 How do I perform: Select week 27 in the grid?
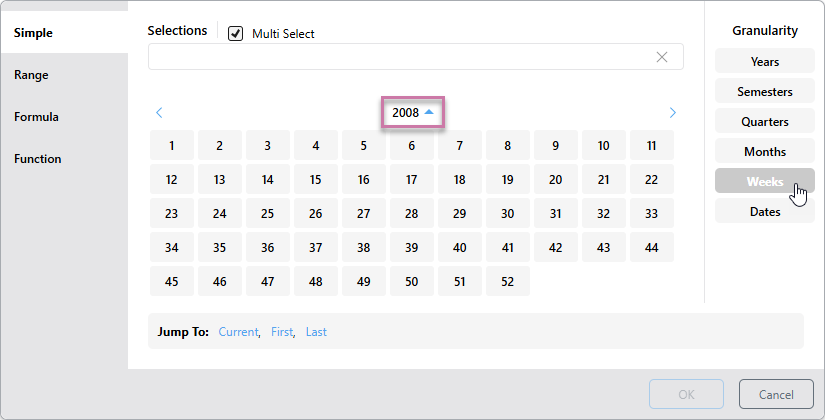click(364, 214)
